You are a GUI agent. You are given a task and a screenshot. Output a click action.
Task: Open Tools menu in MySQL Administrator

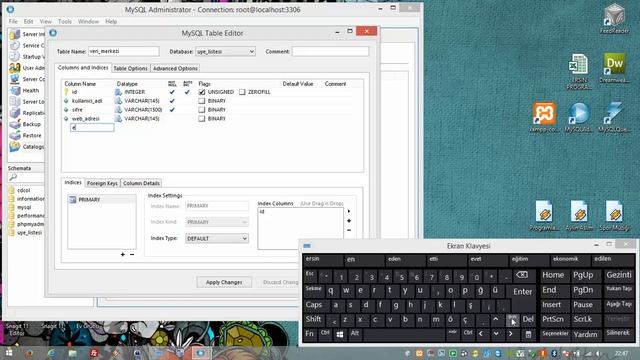pyautogui.click(x=64, y=21)
